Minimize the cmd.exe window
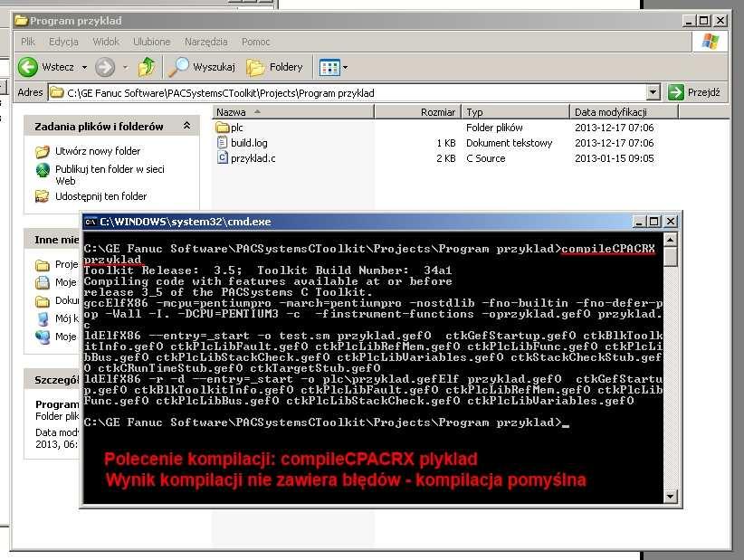The width and height of the screenshot is (744, 560). 639,222
